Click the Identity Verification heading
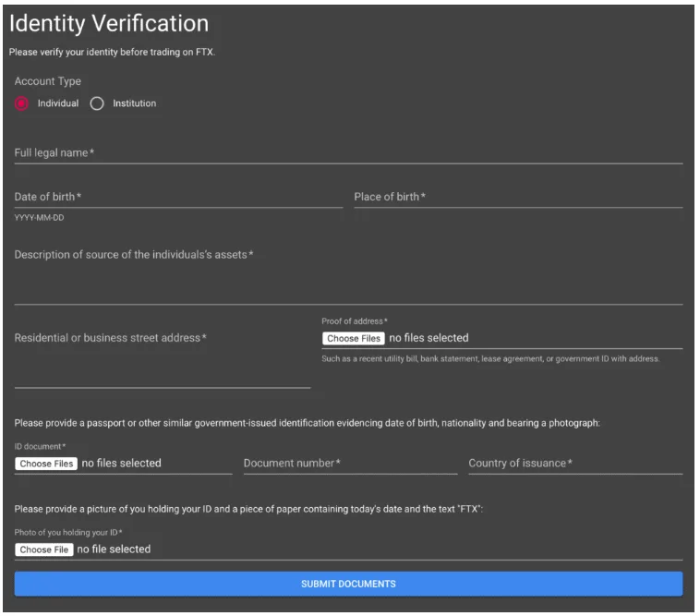The width and height of the screenshot is (700, 616). [x=109, y=23]
